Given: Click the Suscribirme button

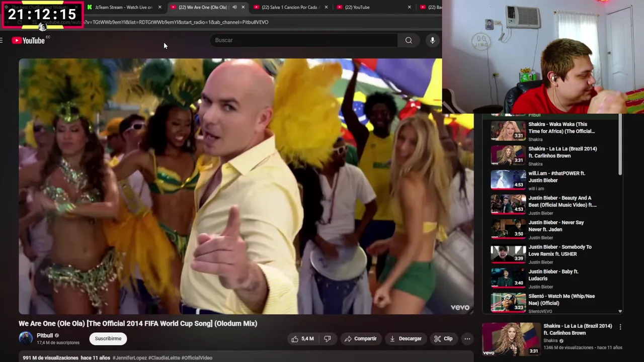Looking at the screenshot, I should pos(108,339).
